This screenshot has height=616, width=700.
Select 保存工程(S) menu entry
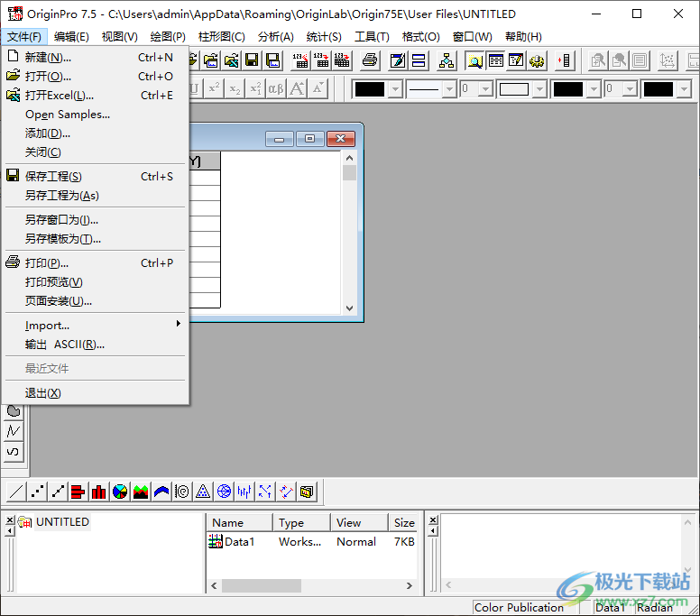(96, 176)
